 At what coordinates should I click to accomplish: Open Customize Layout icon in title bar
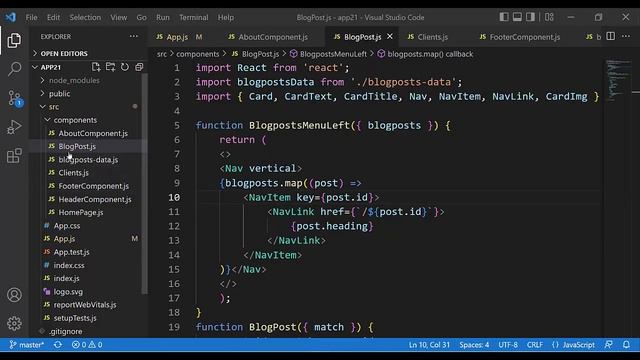pos(549,17)
